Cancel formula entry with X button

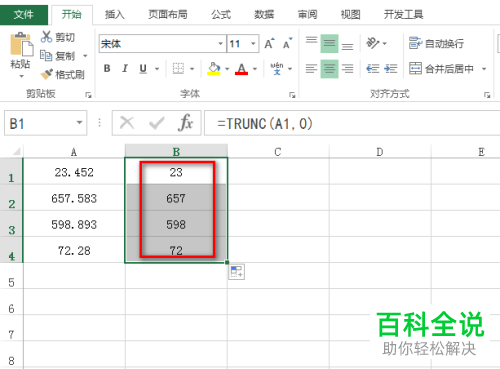[127, 123]
